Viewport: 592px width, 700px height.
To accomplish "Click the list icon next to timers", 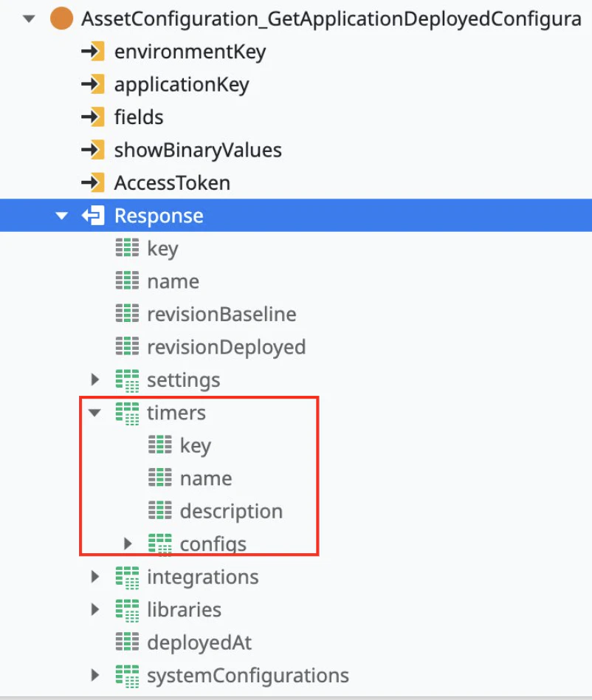I will pos(127,414).
